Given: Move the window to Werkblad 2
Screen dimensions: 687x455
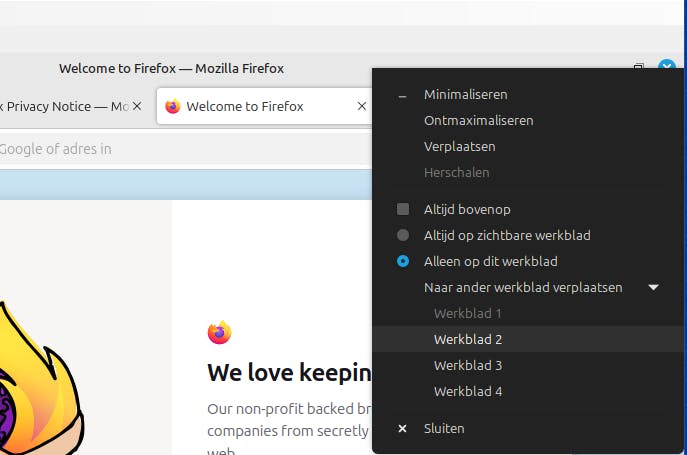Looking at the screenshot, I should [468, 339].
